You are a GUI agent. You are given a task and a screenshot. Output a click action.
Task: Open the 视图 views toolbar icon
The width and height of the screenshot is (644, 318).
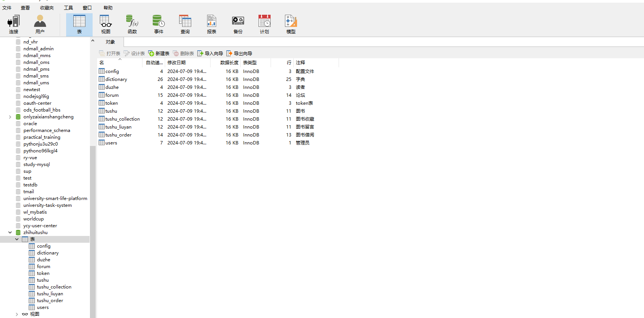[x=106, y=25]
